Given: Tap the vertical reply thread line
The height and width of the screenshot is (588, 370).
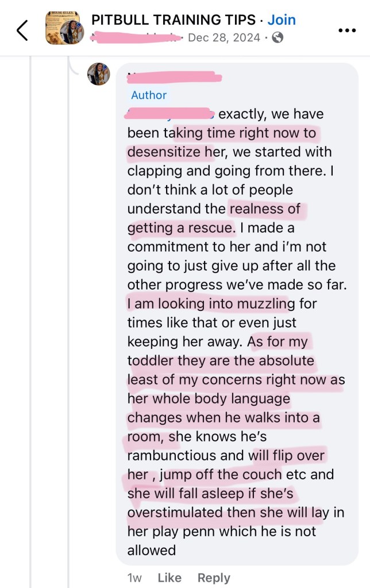Looking at the screenshot, I should [68, 345].
